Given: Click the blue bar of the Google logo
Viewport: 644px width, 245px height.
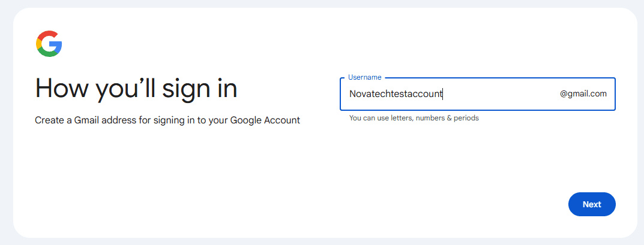Looking at the screenshot, I should click(56, 44).
